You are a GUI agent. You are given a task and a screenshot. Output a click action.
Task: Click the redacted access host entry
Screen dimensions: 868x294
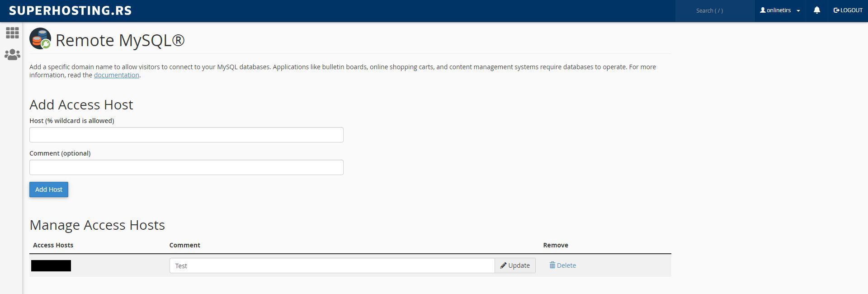pos(51,266)
